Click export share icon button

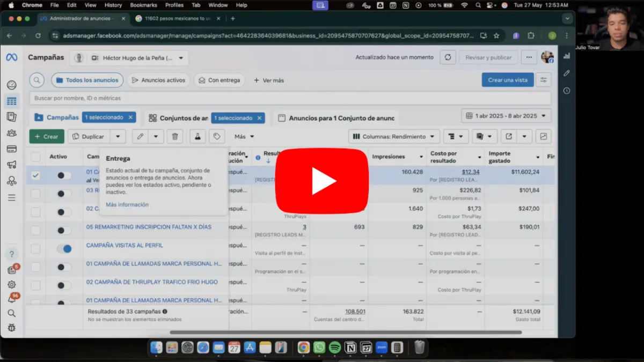pyautogui.click(x=509, y=137)
